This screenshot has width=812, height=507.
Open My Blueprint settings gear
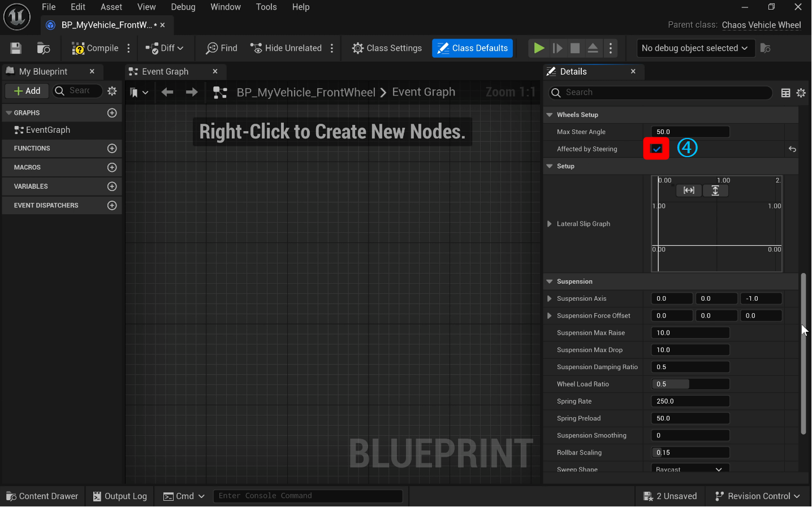[113, 91]
